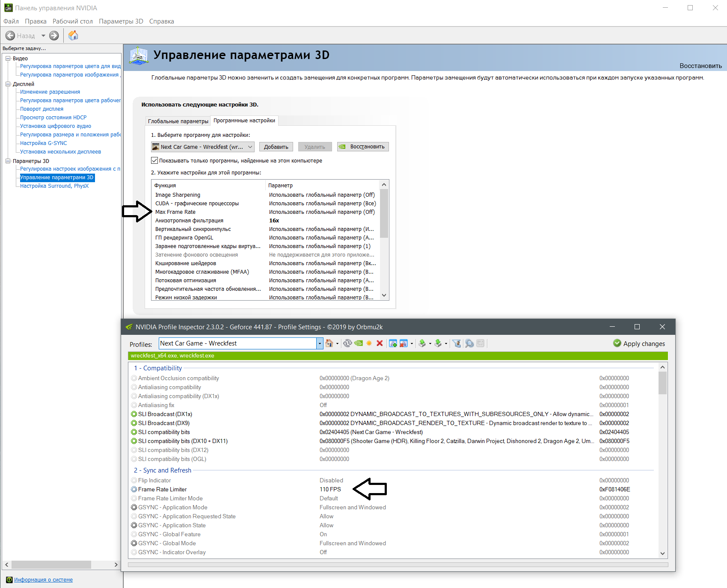Viewport: 727px width, 588px height.
Task: Open Настройка Surround, PhysX in the tree
Action: (54, 186)
